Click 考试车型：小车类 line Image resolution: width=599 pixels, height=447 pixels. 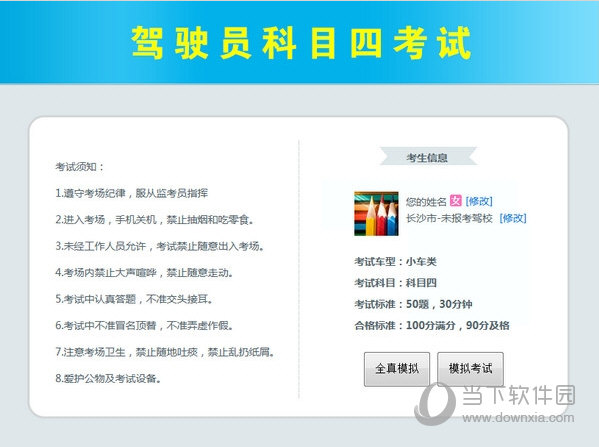click(395, 261)
